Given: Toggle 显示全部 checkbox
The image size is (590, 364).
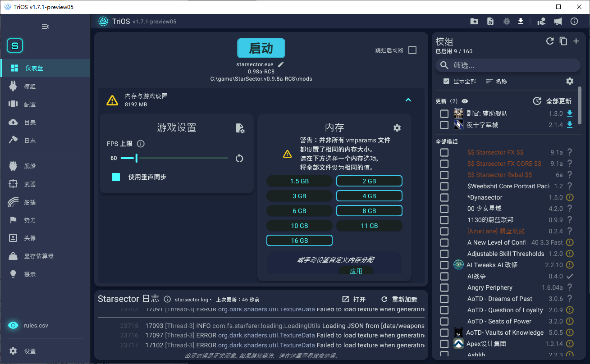Looking at the screenshot, I should tap(446, 81).
